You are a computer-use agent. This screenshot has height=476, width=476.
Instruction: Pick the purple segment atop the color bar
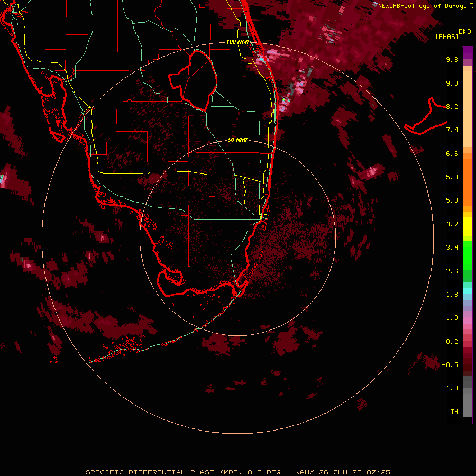[x=467, y=53]
